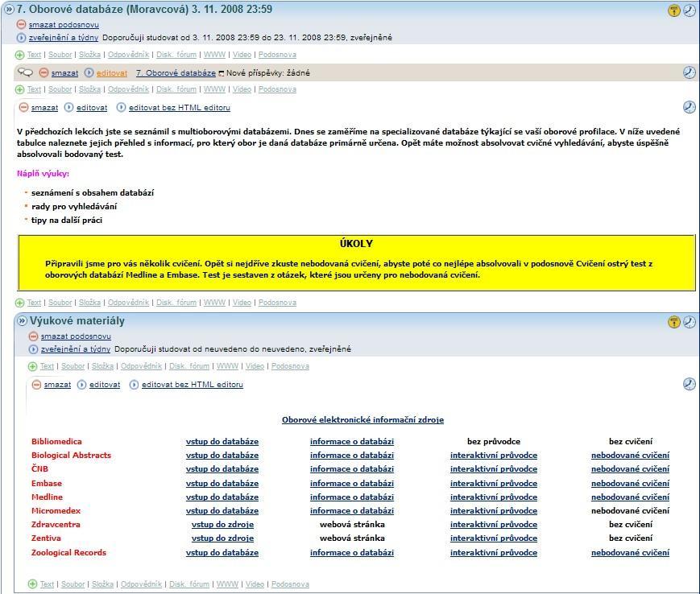Click the arrow icon beside editovat in the table block

click(81, 385)
